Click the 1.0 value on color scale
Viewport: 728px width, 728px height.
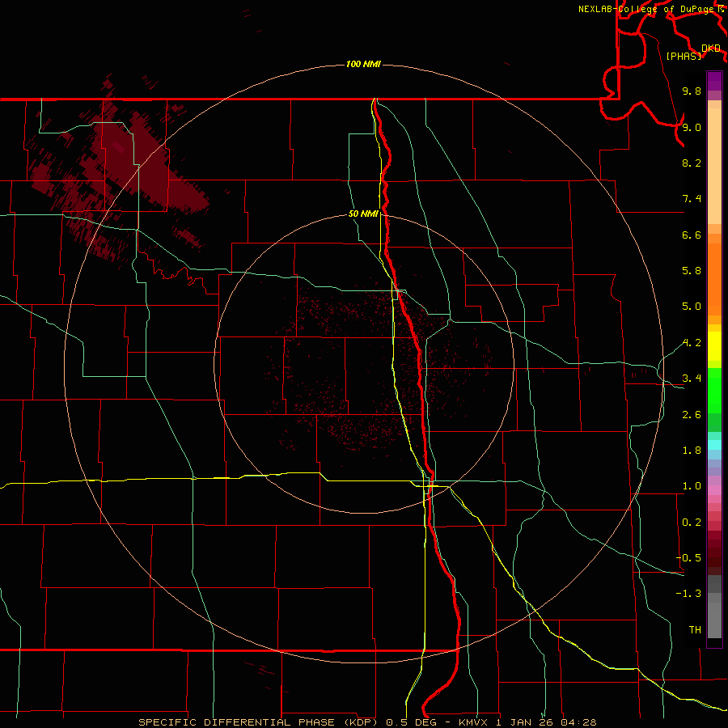point(692,486)
